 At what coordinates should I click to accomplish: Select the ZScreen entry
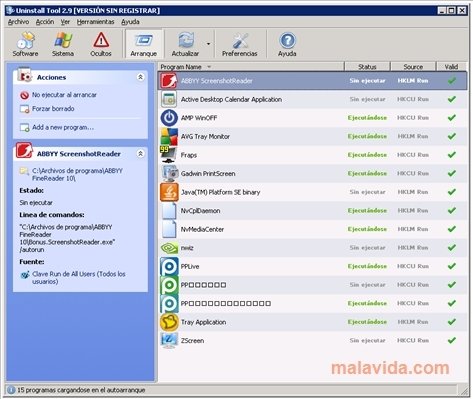click(313, 341)
